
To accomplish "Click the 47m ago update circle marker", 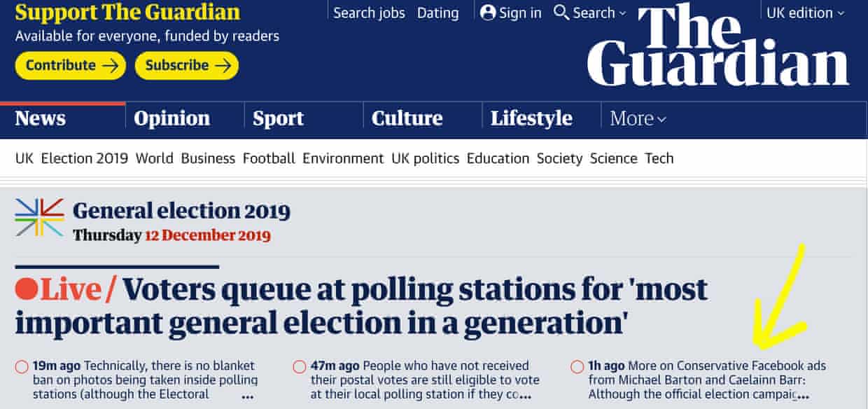I will [x=300, y=366].
